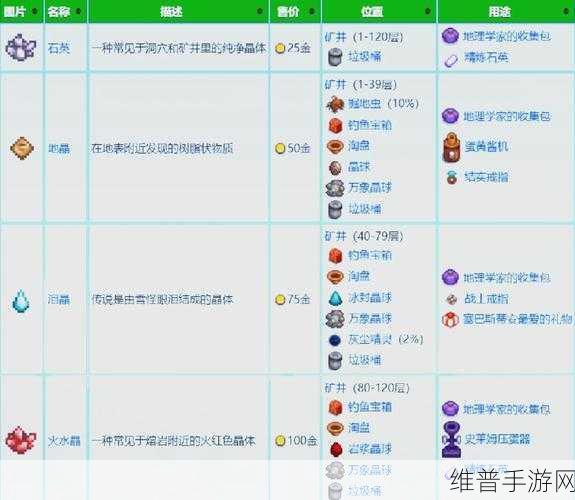The image size is (575, 500).
Task: Open the 泪晶 item name link
Action: coord(59,300)
